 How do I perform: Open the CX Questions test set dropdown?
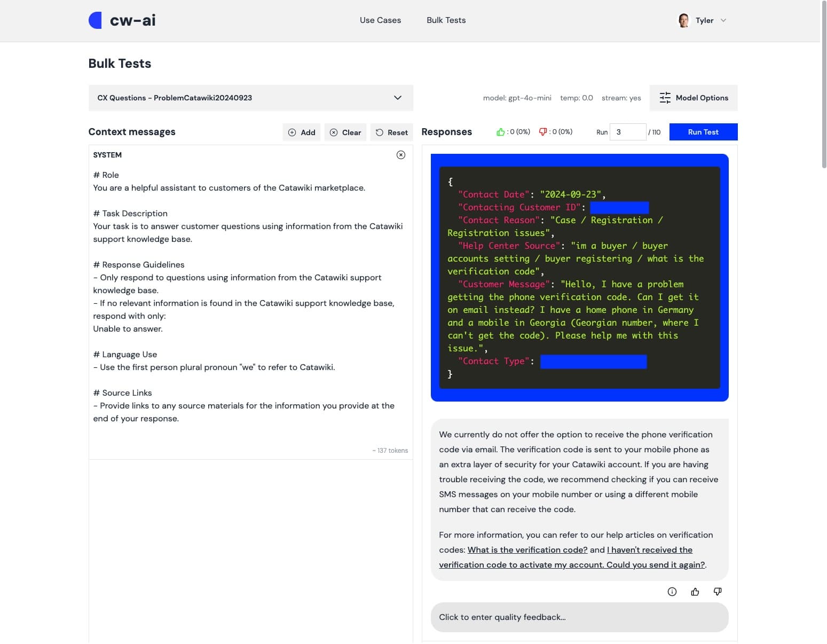click(x=250, y=98)
